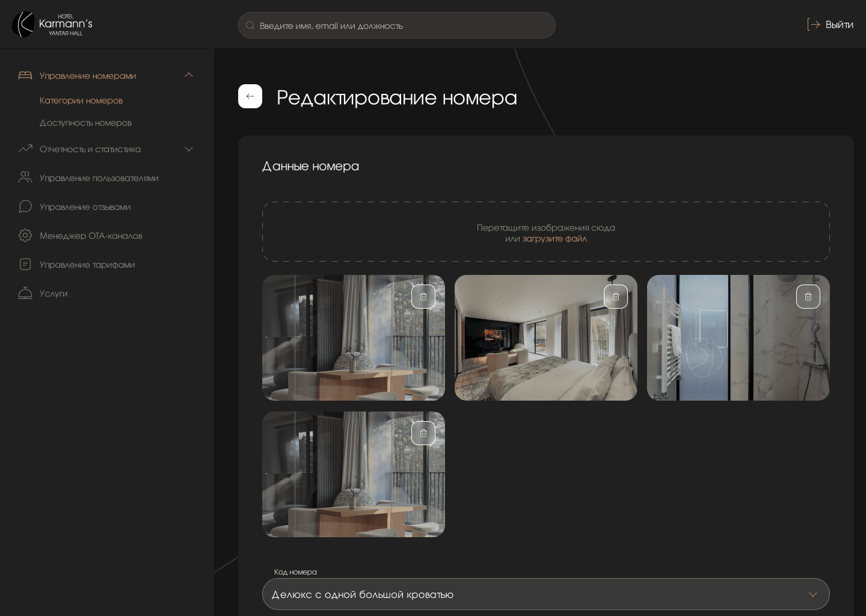This screenshot has height=616, width=866.
Task: Expand the Отчетность и статистика chevron
Action: 188,149
